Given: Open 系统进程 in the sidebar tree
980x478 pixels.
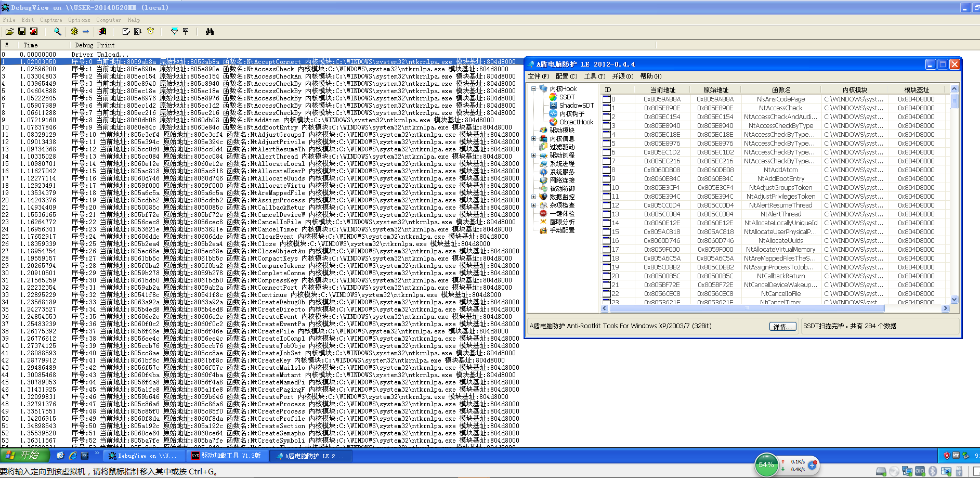Looking at the screenshot, I should coord(562,164).
